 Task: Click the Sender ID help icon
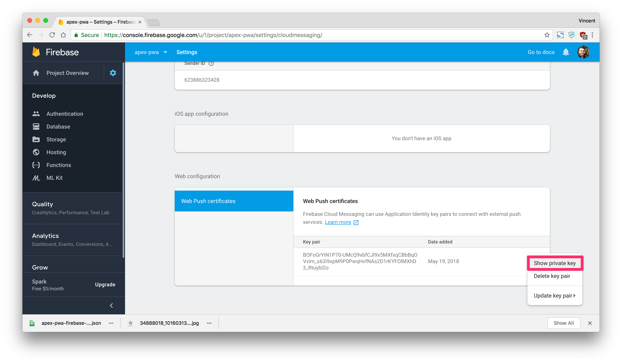pos(211,63)
